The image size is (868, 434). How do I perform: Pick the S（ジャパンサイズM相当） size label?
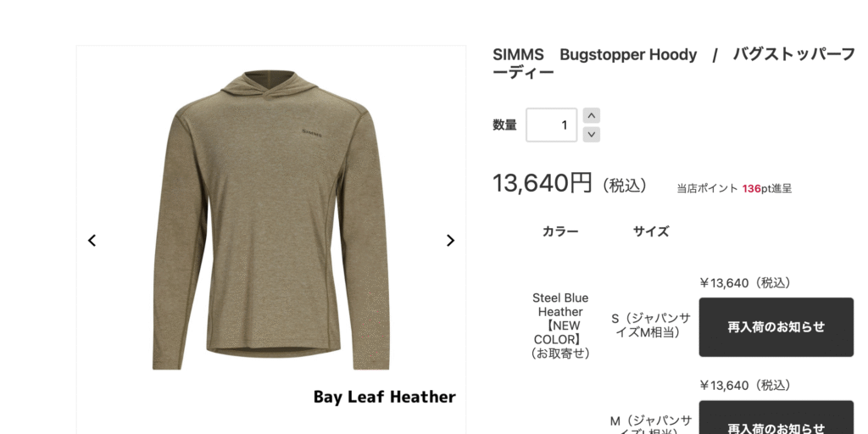pos(651,325)
